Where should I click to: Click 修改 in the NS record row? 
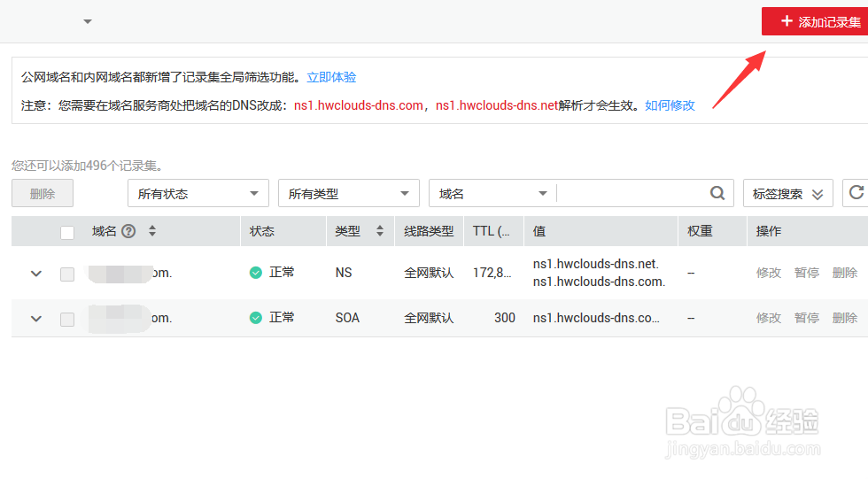pyautogui.click(x=769, y=273)
